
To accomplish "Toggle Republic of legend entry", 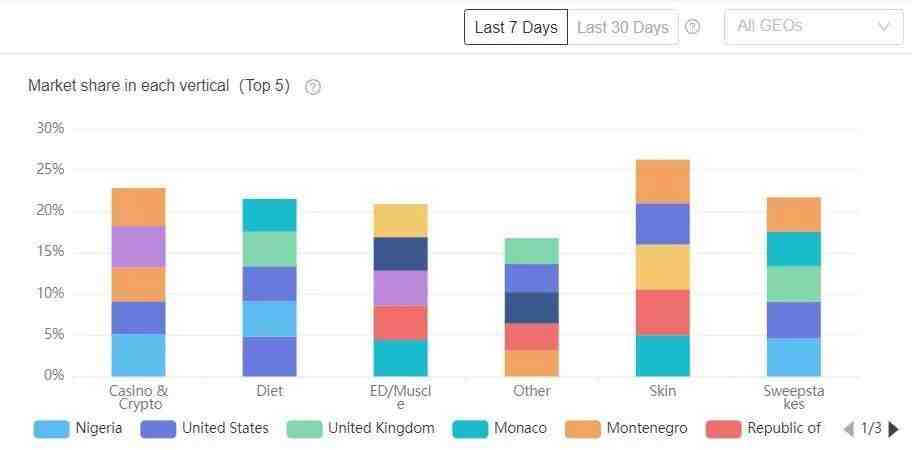I will 764,429.
